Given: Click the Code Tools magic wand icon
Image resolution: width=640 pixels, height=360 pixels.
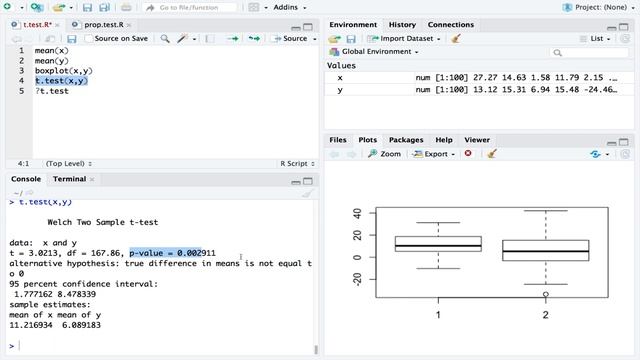Looking at the screenshot, I should pos(182,39).
